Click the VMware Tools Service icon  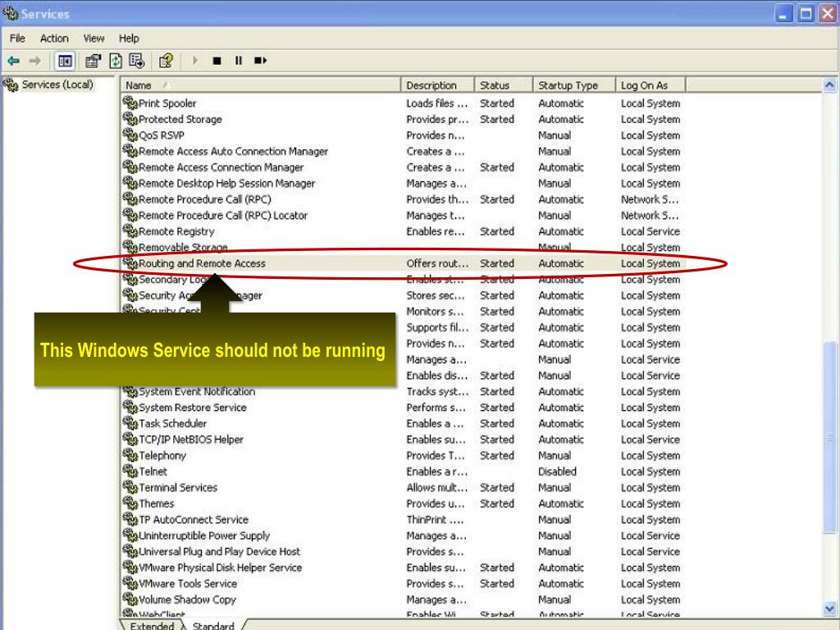tap(130, 583)
